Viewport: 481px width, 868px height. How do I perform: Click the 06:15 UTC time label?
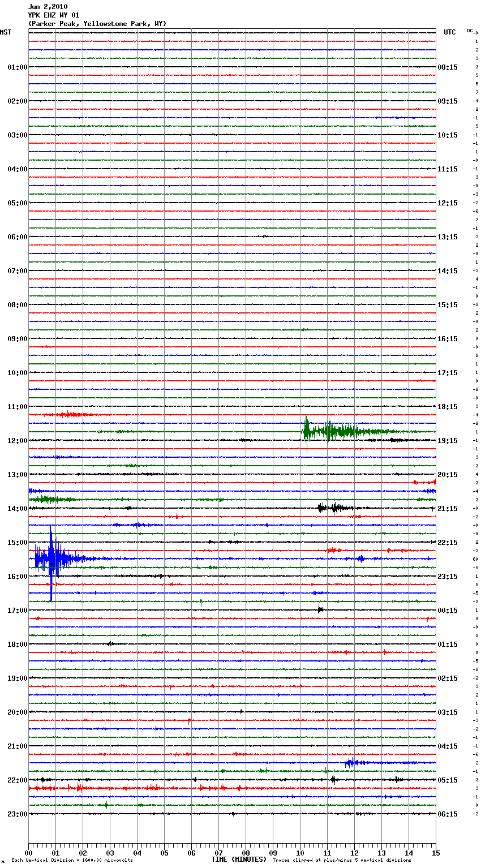point(448,814)
